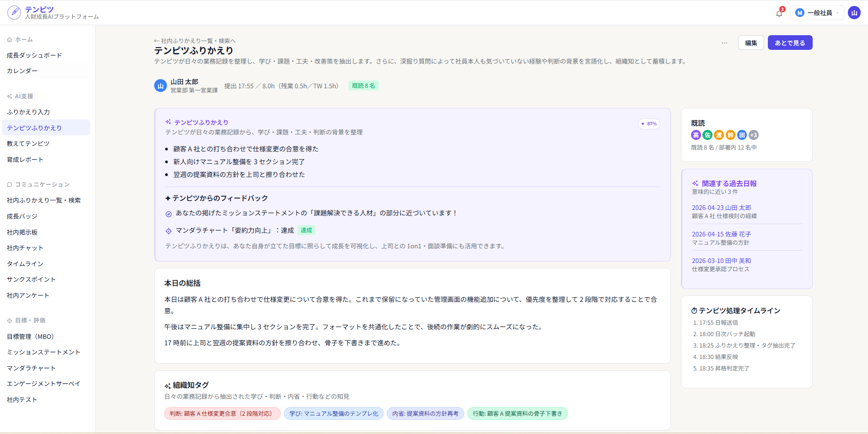Open サンクスポイント
Screen dimensions: 868x434
[46, 279]
